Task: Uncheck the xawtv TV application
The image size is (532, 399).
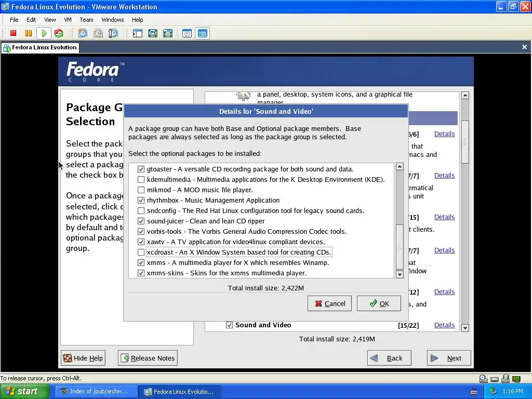Action: click(141, 242)
